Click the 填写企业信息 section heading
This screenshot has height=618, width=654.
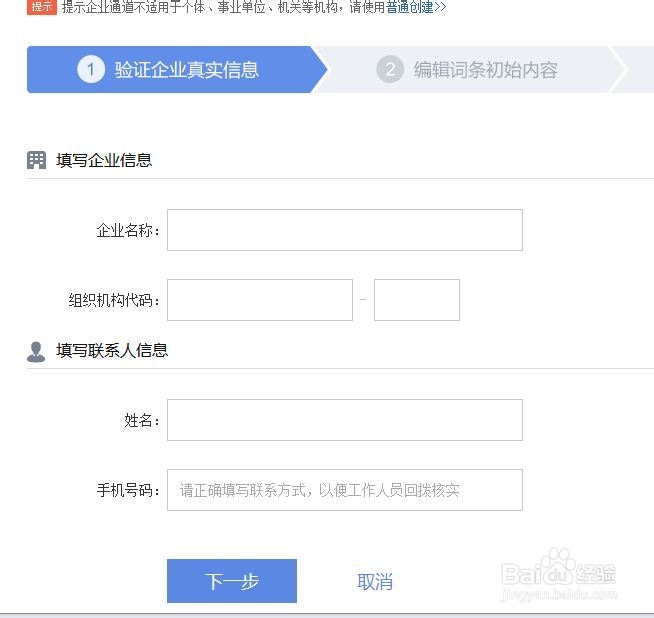point(104,160)
